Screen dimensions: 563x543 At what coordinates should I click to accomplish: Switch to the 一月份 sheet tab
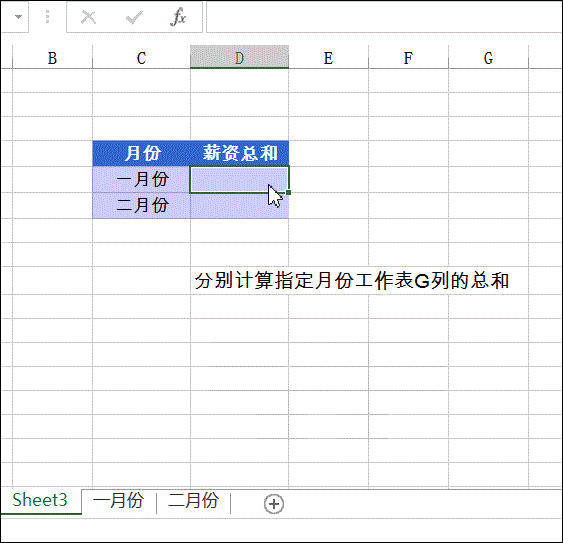(x=118, y=501)
